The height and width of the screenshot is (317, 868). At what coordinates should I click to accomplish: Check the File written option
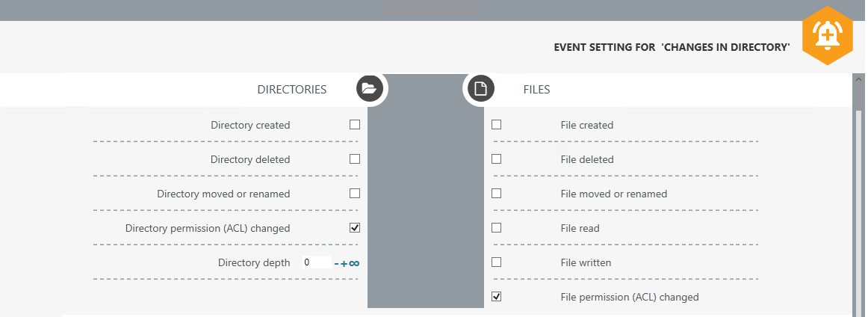(497, 262)
